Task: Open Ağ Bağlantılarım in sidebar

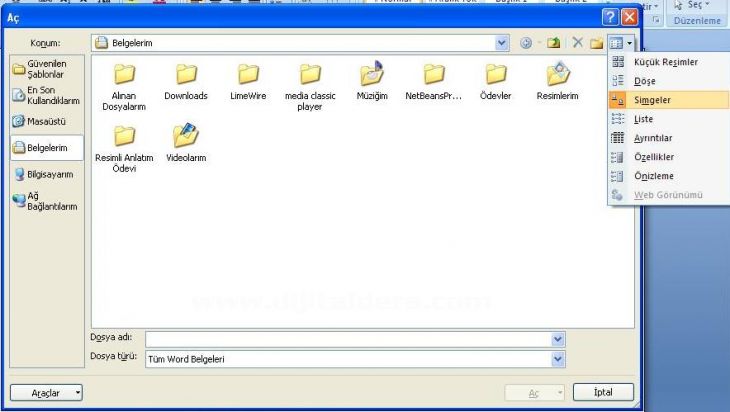Action: pyautogui.click(x=47, y=201)
